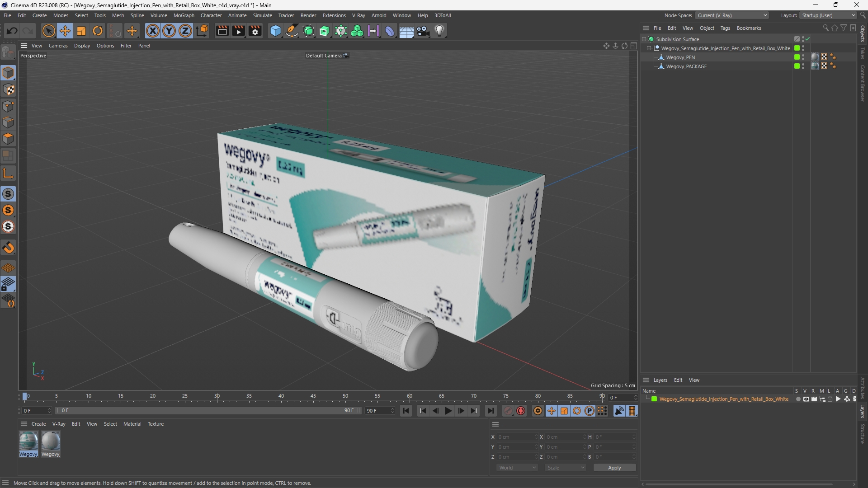
Task: Collapse Wegovy_Semaglutide_Injection_Pen null object node
Action: (x=649, y=48)
